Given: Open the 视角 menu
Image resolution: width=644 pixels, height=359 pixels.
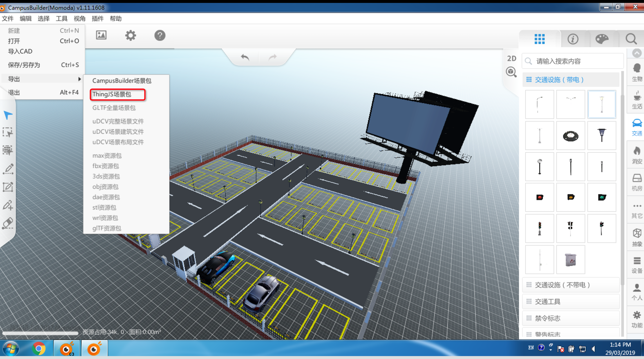Looking at the screenshot, I should 79,19.
